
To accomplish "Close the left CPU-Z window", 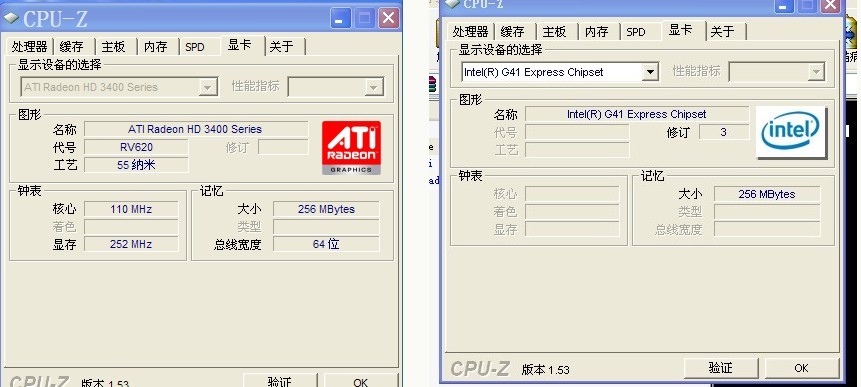I will click(x=389, y=19).
